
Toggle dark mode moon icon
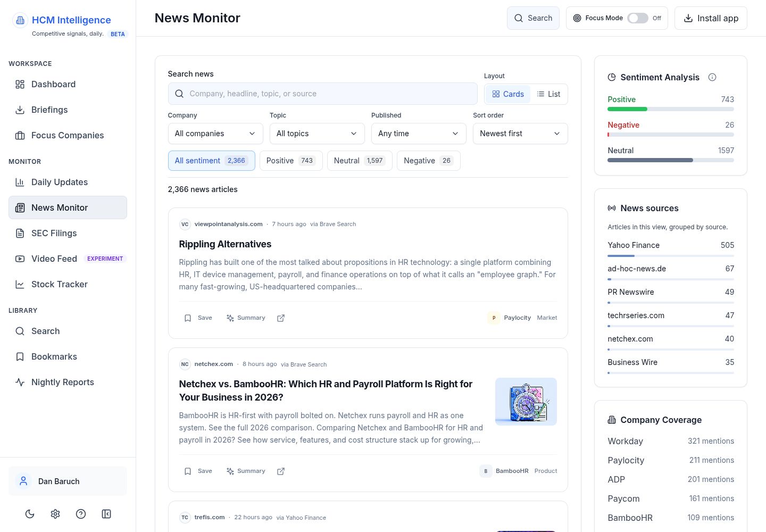click(x=30, y=514)
